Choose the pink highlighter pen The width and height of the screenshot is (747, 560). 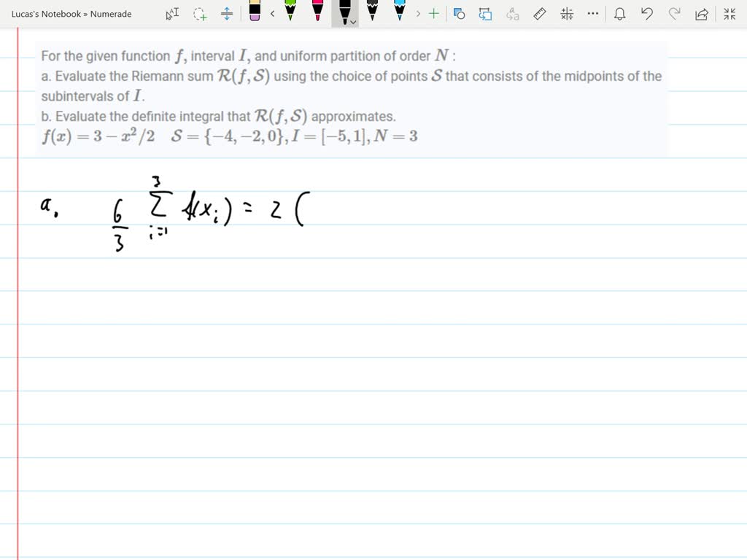pos(319,14)
